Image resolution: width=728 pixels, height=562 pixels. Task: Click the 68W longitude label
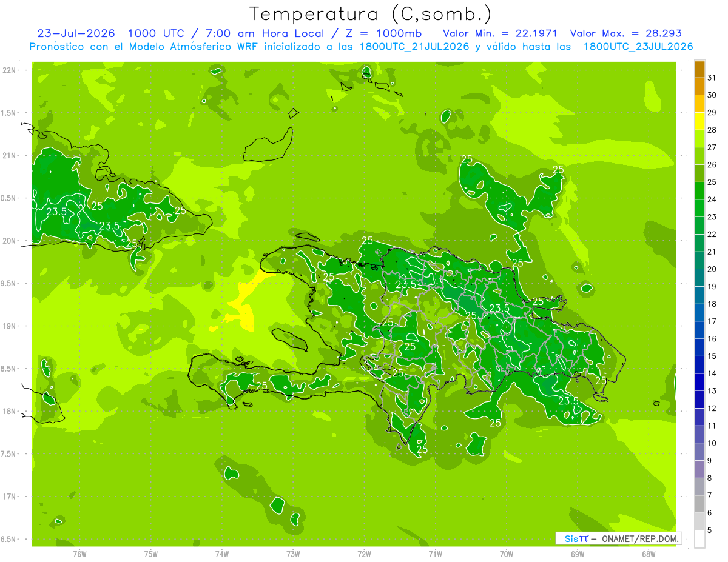click(649, 554)
